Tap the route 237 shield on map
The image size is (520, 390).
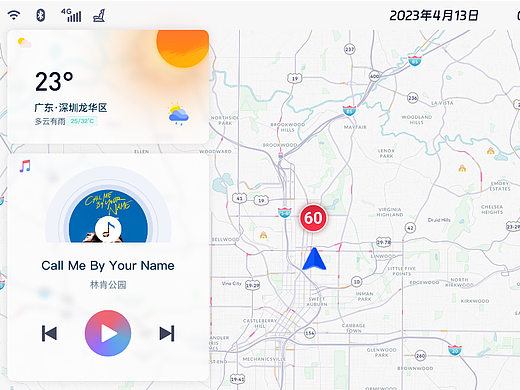coord(349,49)
